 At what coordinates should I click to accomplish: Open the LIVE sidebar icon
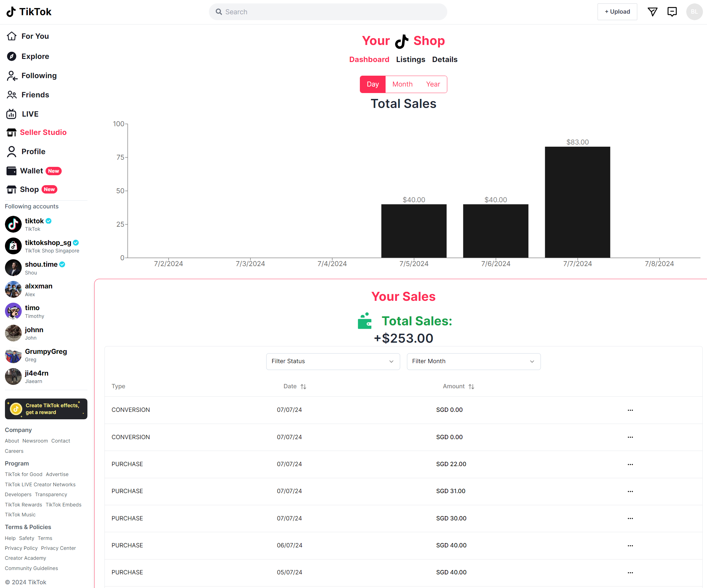(x=12, y=114)
